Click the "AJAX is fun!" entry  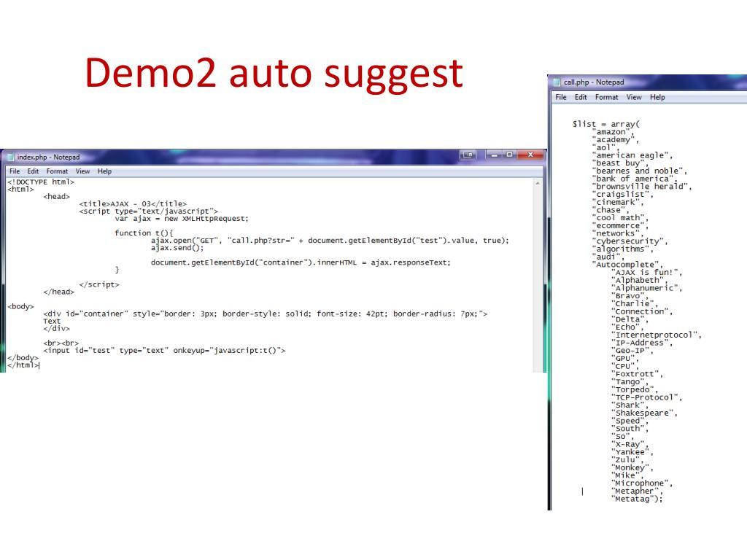tap(646, 273)
